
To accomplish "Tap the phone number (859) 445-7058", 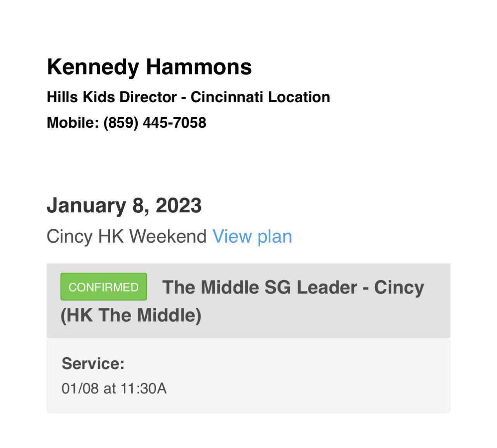I will (x=155, y=123).
